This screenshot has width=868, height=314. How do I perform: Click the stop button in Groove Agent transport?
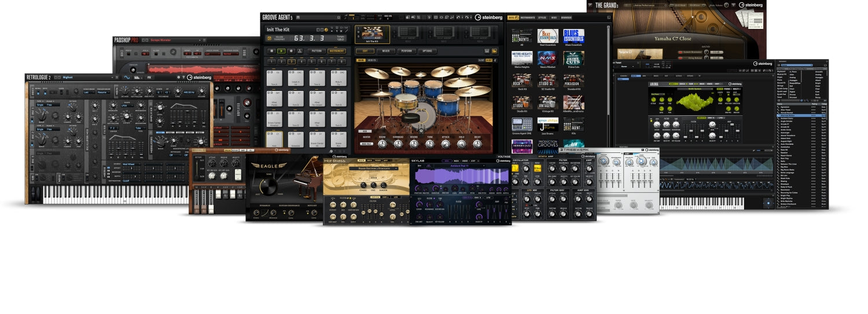coord(271,51)
